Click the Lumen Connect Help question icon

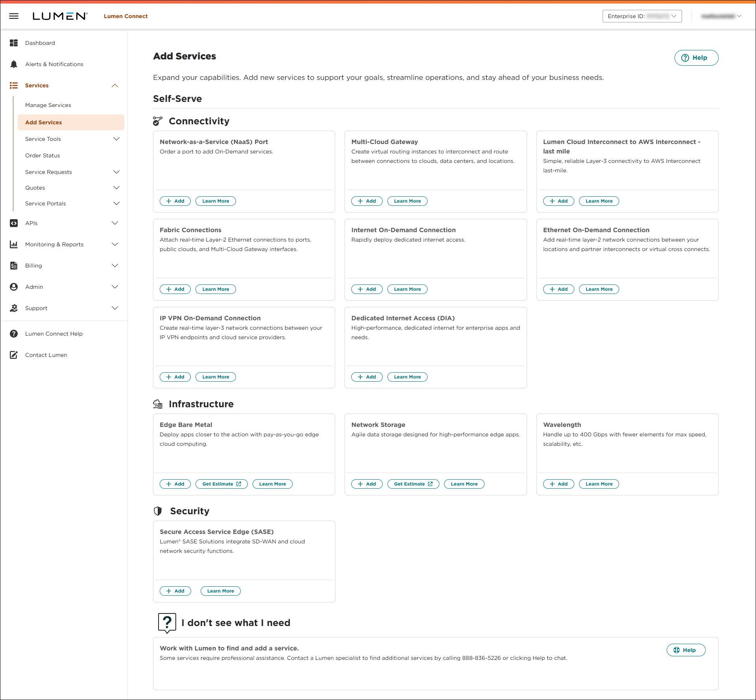tap(14, 334)
